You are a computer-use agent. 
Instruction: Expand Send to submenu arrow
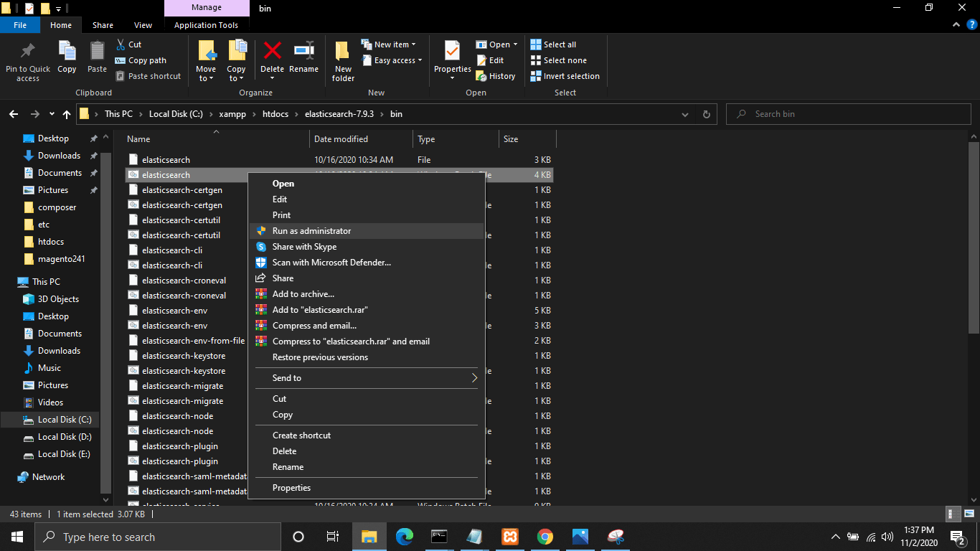point(474,377)
